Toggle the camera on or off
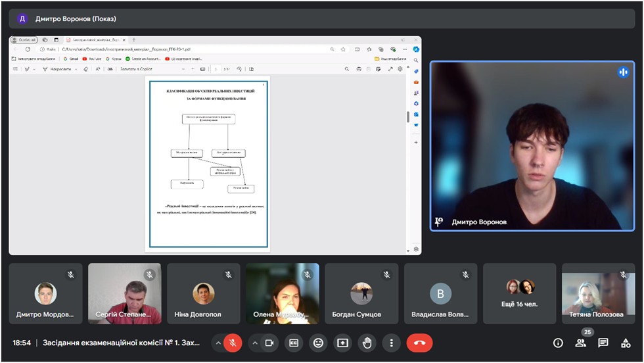This screenshot has height=363, width=644. (269, 343)
